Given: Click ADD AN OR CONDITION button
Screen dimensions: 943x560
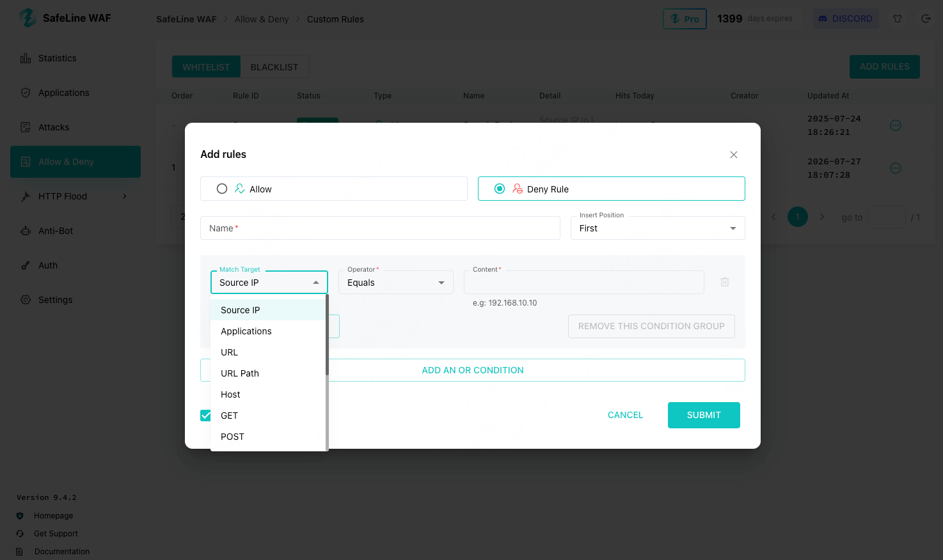Looking at the screenshot, I should pyautogui.click(x=473, y=370).
